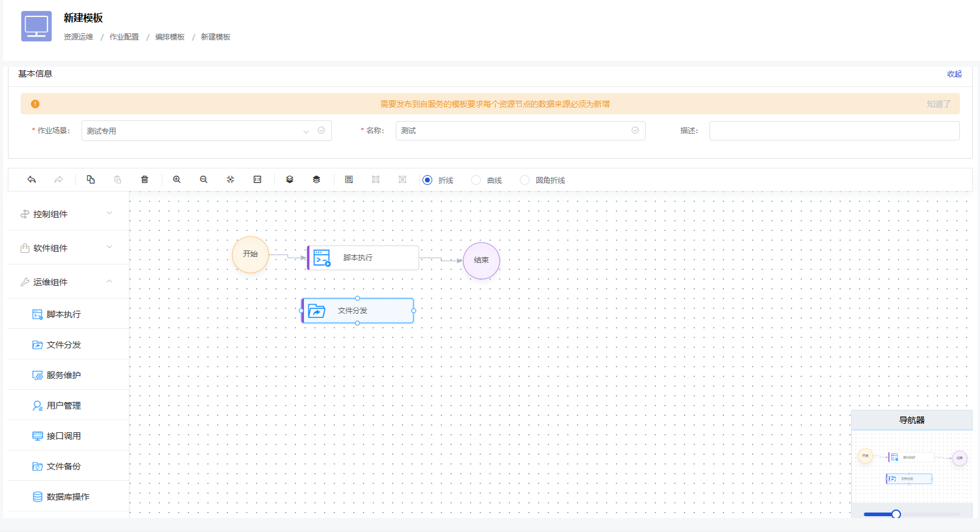Click the bring-to-front layers icon

point(316,179)
